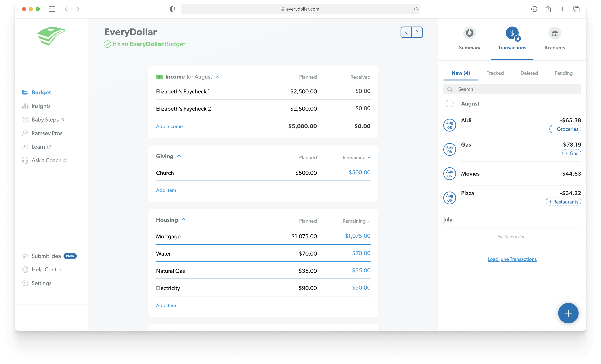Click the Baby Steps cube icon
The height and width of the screenshot is (364, 601).
25,119
